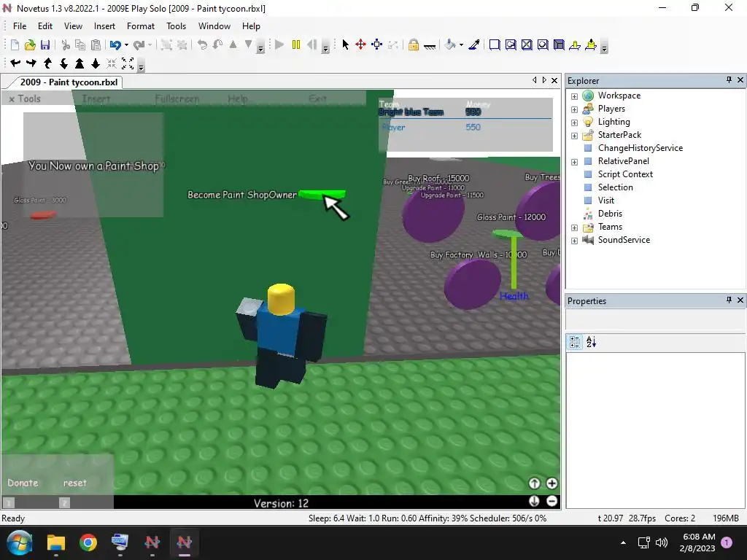Switch Properties to categorized view

pyautogui.click(x=575, y=341)
